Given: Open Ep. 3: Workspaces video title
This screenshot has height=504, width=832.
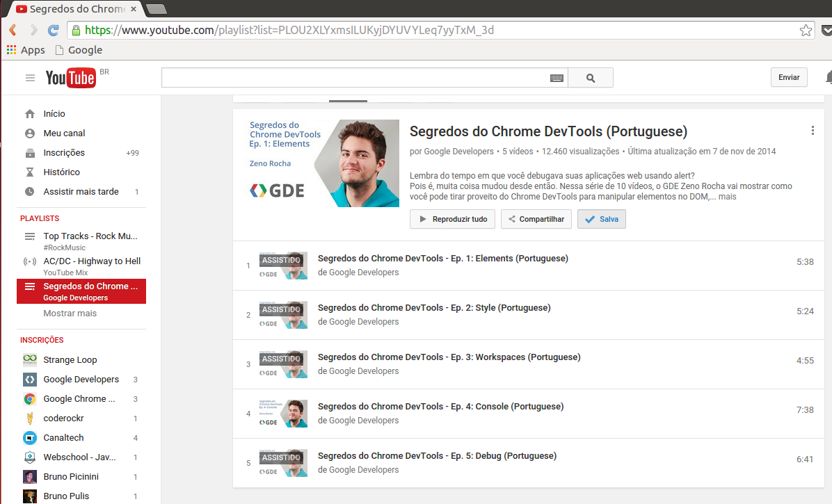Looking at the screenshot, I should [x=449, y=357].
